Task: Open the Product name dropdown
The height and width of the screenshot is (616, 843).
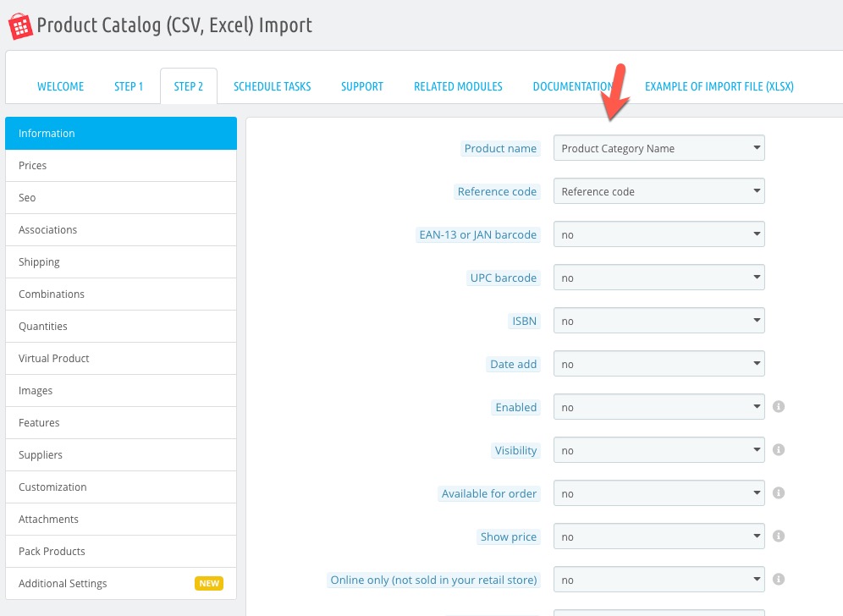Action: coord(658,148)
